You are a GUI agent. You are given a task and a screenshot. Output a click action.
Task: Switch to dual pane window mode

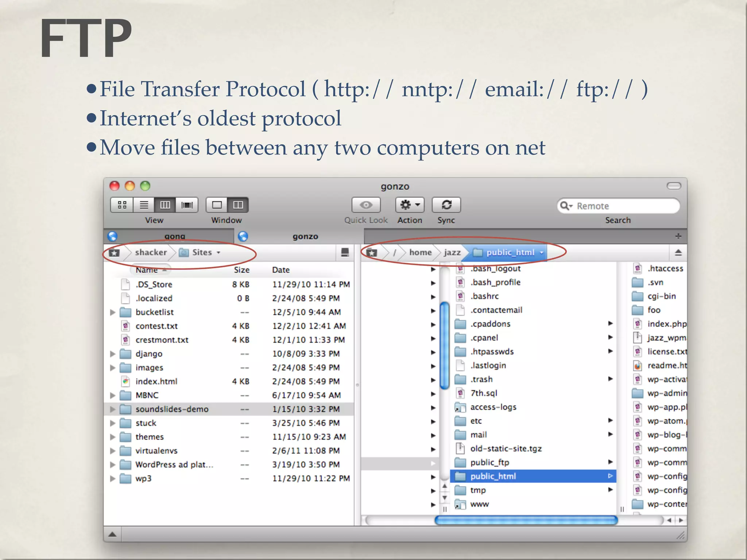pos(238,205)
